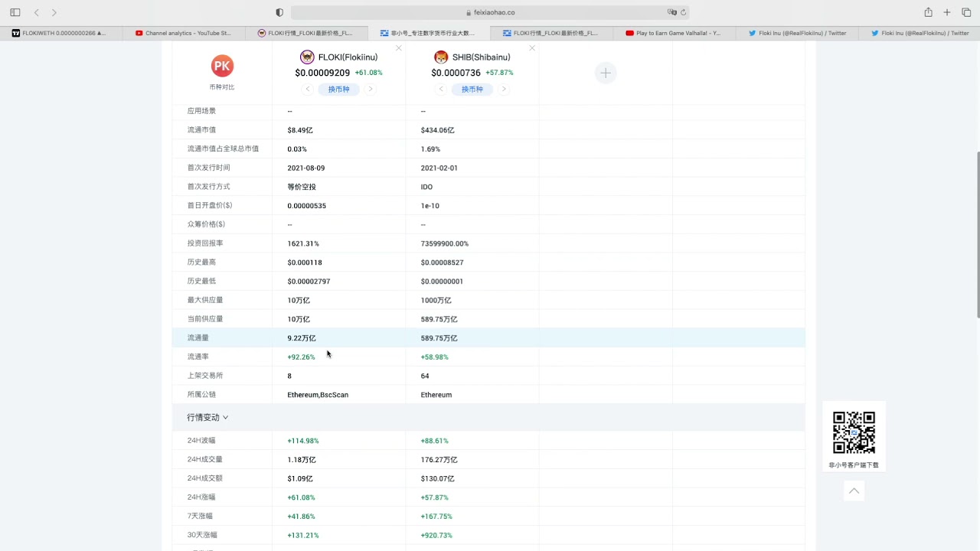
Task: Click the 等价空投 issue method cell
Action: 302,187
